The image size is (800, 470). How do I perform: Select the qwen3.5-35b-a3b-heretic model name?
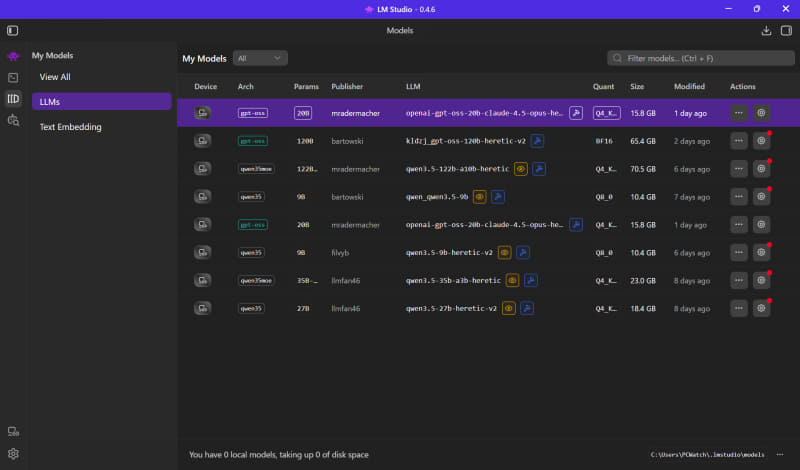(453, 281)
